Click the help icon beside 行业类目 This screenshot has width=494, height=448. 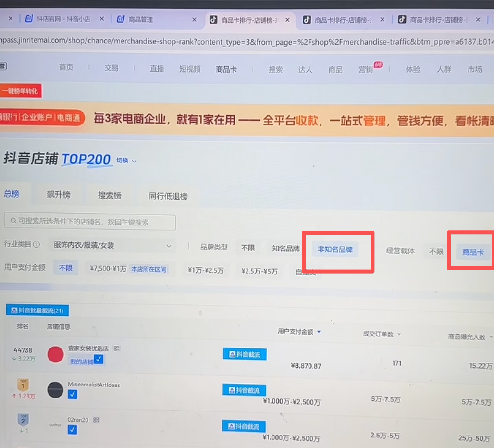[37, 245]
